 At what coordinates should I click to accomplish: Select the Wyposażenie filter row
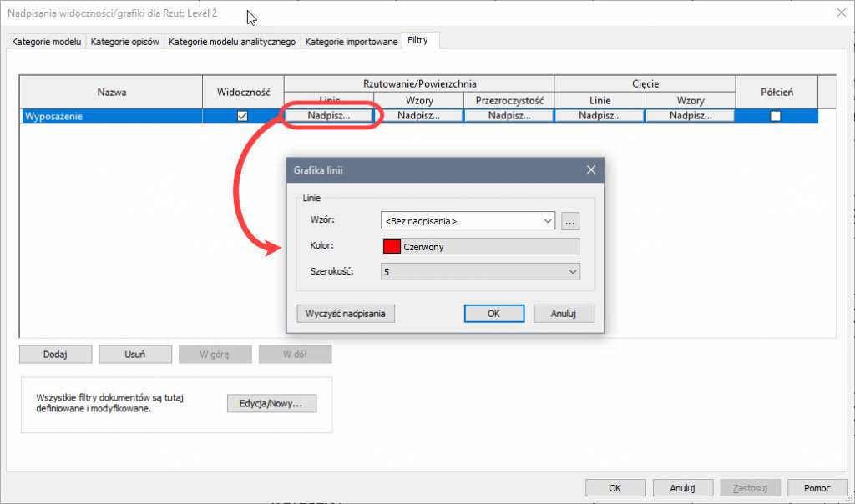tap(109, 117)
